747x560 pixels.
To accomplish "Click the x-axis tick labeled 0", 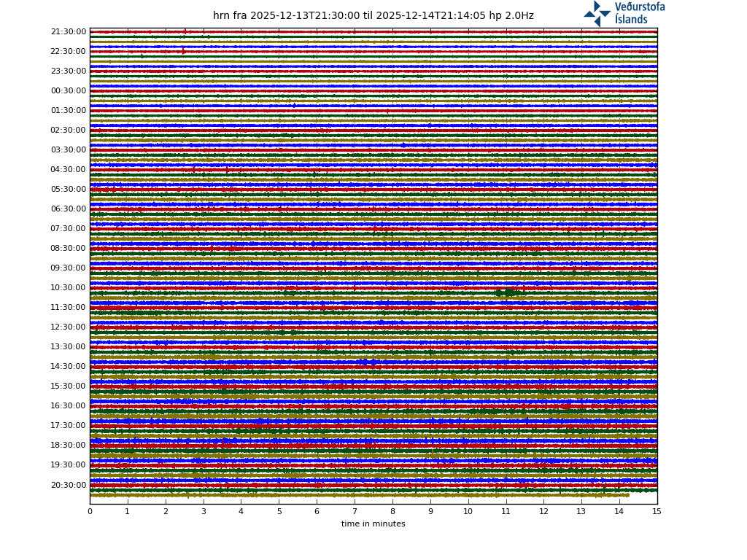I will pyautogui.click(x=90, y=511).
